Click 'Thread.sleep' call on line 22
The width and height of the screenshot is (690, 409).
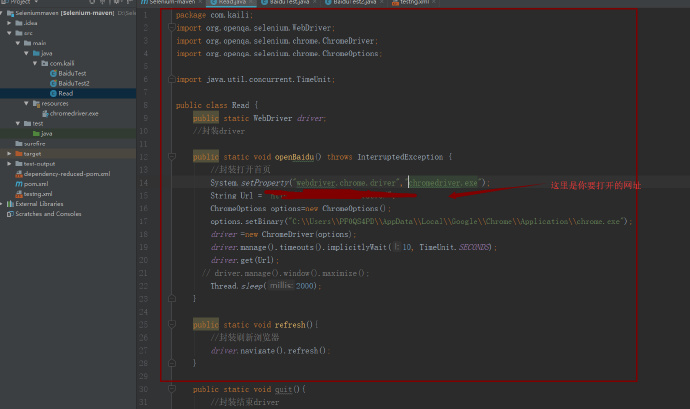238,286
